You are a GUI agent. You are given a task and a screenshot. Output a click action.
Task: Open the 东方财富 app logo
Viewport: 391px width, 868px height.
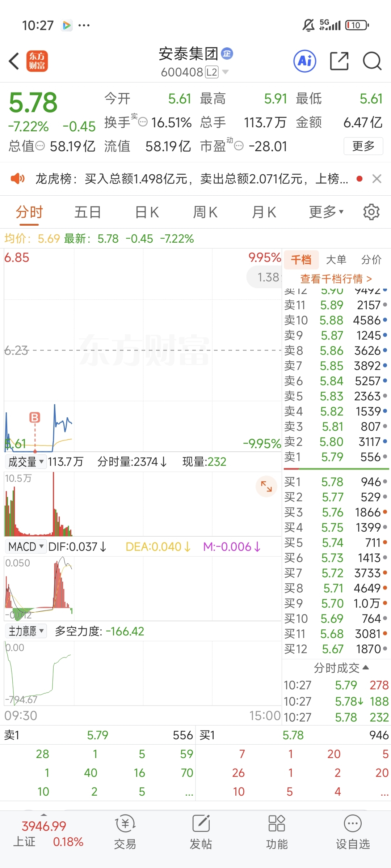[37, 61]
